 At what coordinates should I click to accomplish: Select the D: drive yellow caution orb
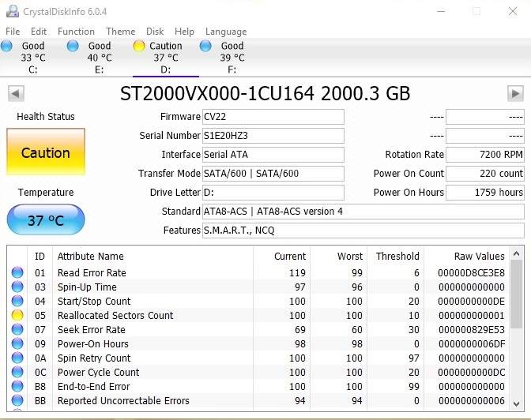[x=139, y=46]
